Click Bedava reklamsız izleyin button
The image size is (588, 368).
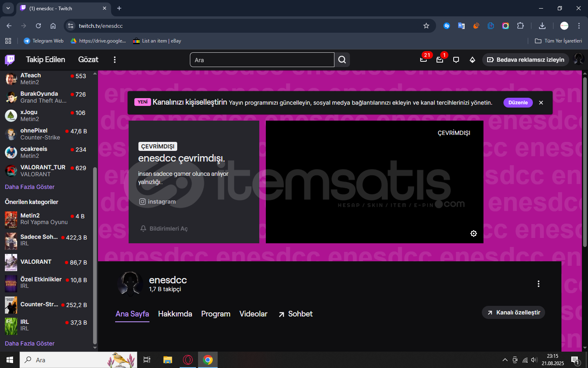[x=526, y=60]
